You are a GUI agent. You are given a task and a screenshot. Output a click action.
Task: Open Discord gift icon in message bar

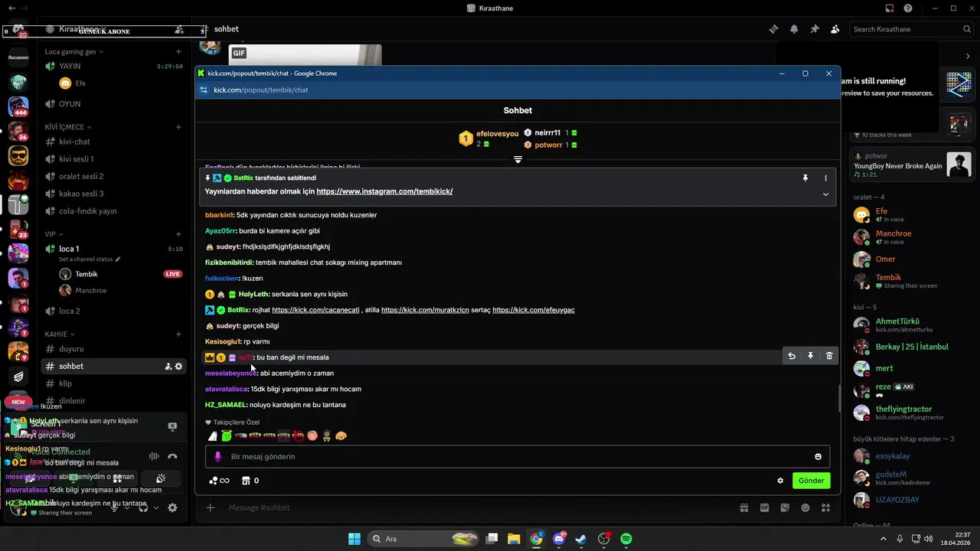point(743,507)
